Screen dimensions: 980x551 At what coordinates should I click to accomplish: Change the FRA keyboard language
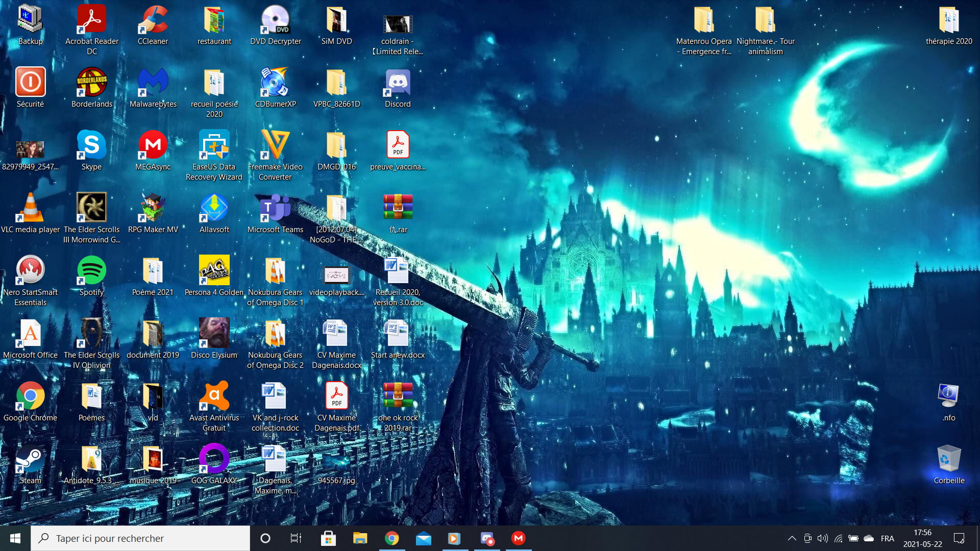pos(888,538)
